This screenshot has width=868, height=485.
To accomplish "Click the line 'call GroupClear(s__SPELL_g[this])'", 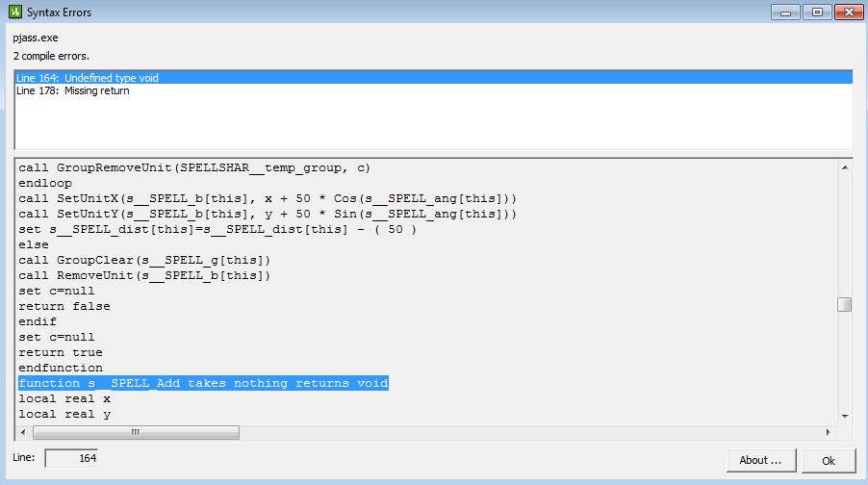I will [x=144, y=260].
